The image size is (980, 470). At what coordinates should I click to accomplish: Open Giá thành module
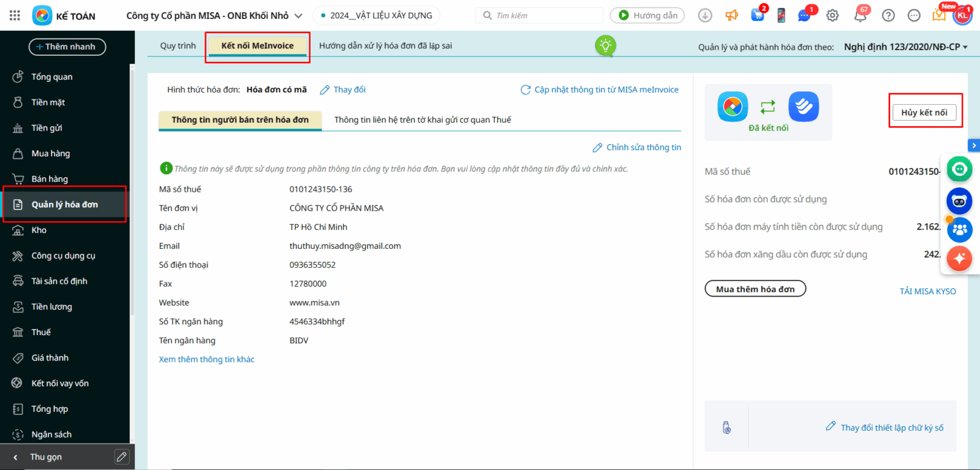64,358
